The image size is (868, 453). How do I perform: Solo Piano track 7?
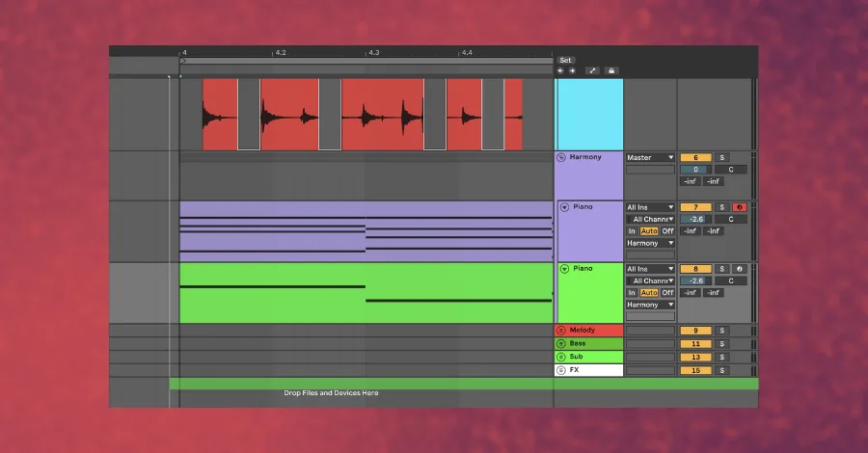pyautogui.click(x=721, y=207)
